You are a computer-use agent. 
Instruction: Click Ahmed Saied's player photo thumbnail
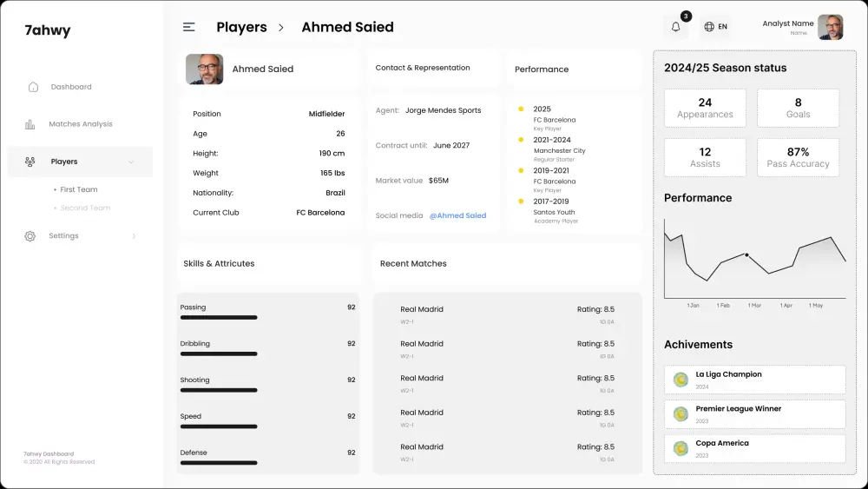point(204,69)
